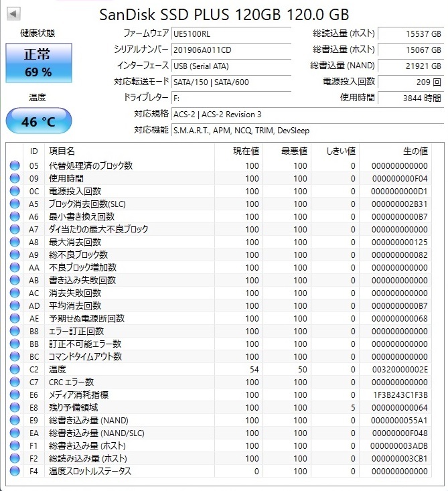Viewport: 448px width, 491px height.
Task: Click the 生の値 column header
Action: tap(395, 151)
